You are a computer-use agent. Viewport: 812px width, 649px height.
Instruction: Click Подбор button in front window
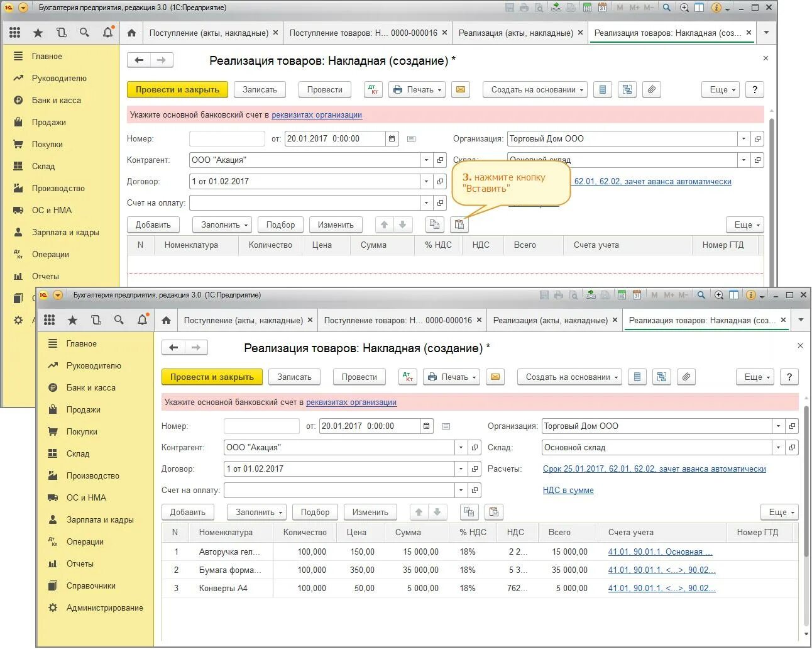pyautogui.click(x=315, y=512)
